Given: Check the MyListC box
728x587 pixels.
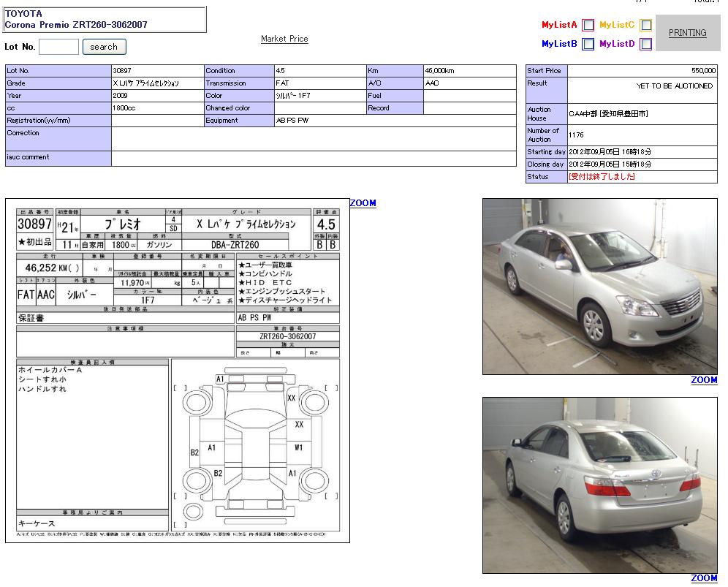Looking at the screenshot, I should click(x=645, y=26).
